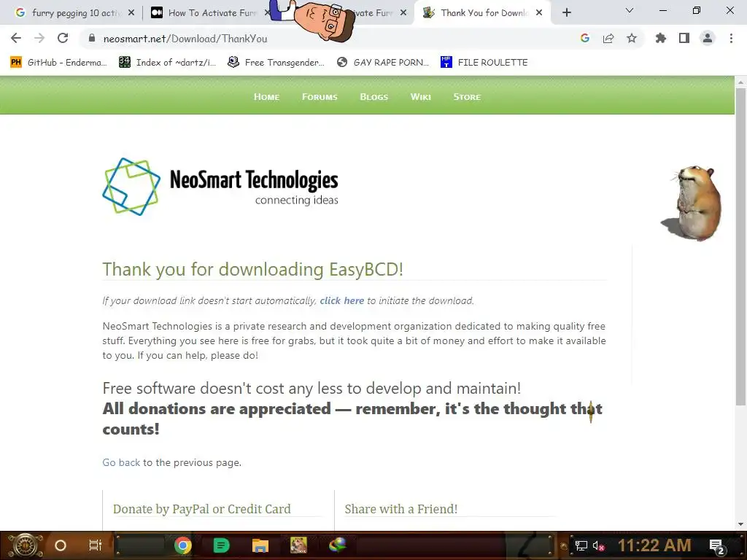Screen dimensions: 747x560
Task: Click the NeoSmart Technologies logo
Action: [x=220, y=187]
